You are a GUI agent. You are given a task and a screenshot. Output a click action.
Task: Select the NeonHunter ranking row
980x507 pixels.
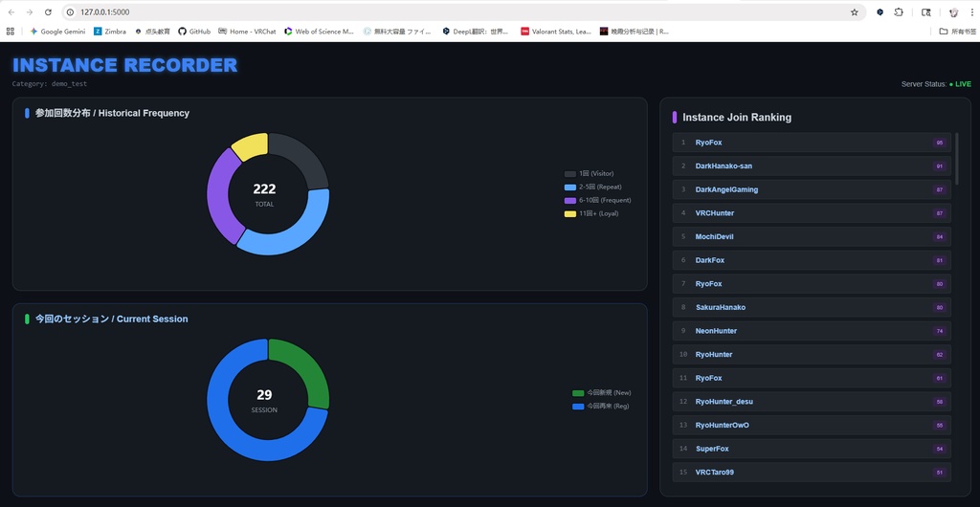812,331
